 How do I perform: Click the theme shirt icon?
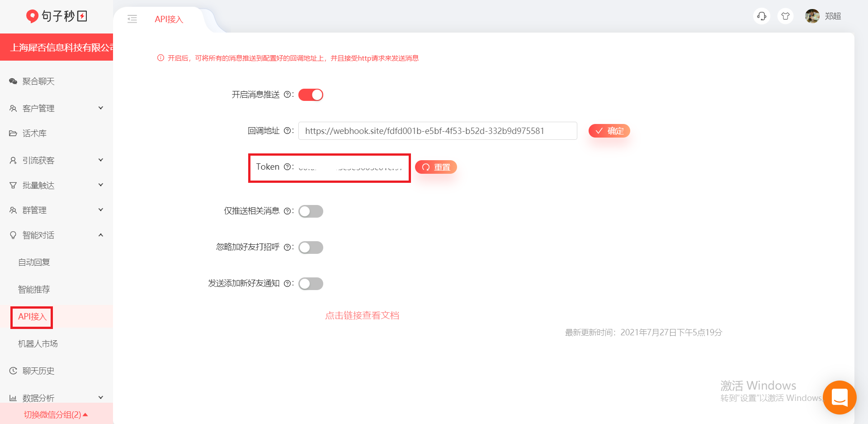(785, 16)
